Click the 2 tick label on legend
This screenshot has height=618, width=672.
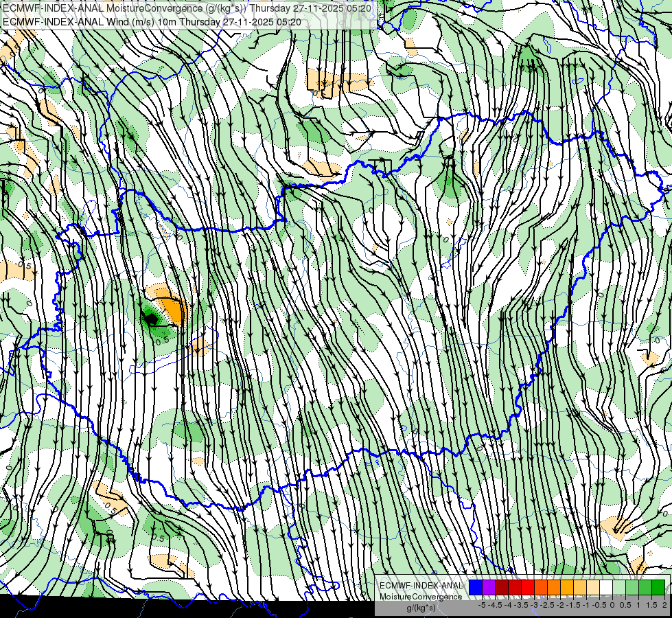click(664, 605)
